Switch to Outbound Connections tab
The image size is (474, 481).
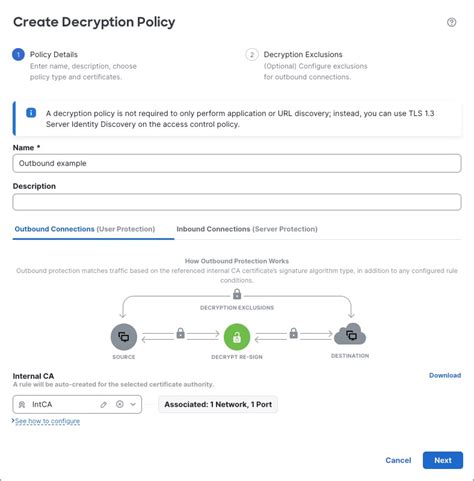tap(85, 229)
